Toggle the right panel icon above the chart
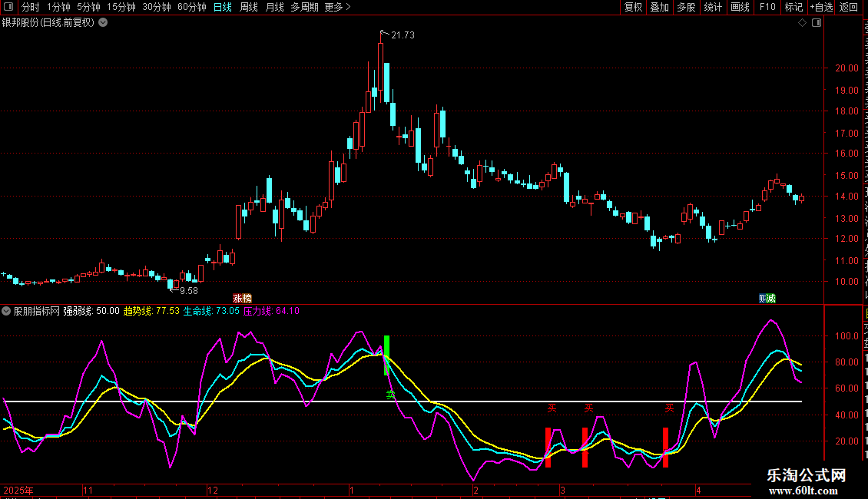 [817, 23]
